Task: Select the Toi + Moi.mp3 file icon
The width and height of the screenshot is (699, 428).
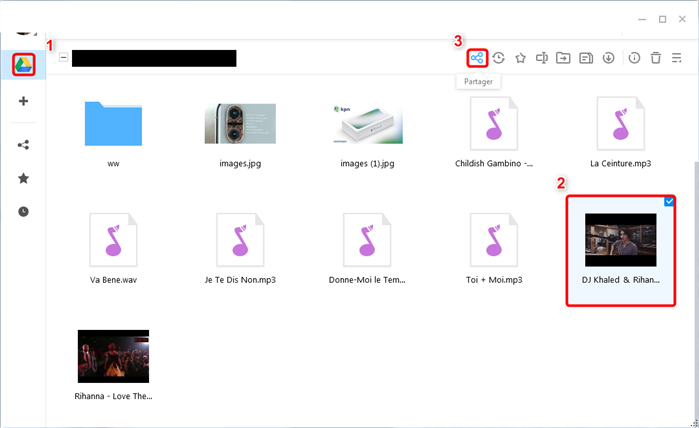Action: (x=494, y=240)
